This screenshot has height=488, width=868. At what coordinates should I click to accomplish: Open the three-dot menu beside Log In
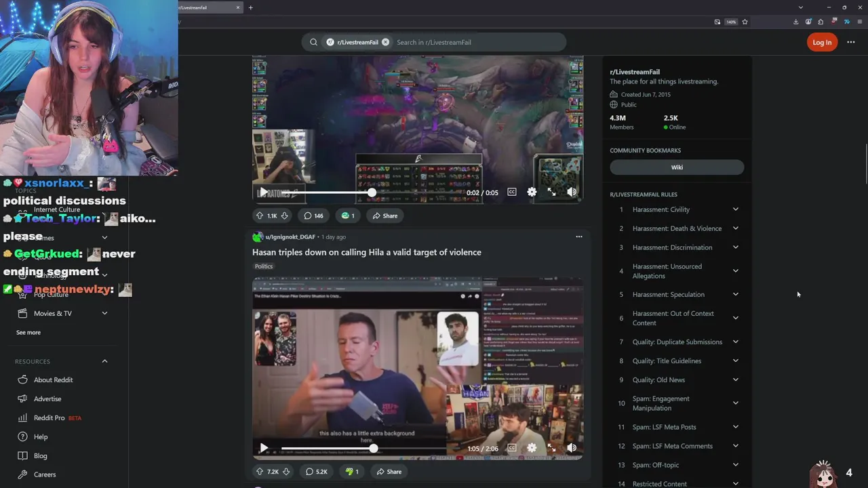point(851,42)
